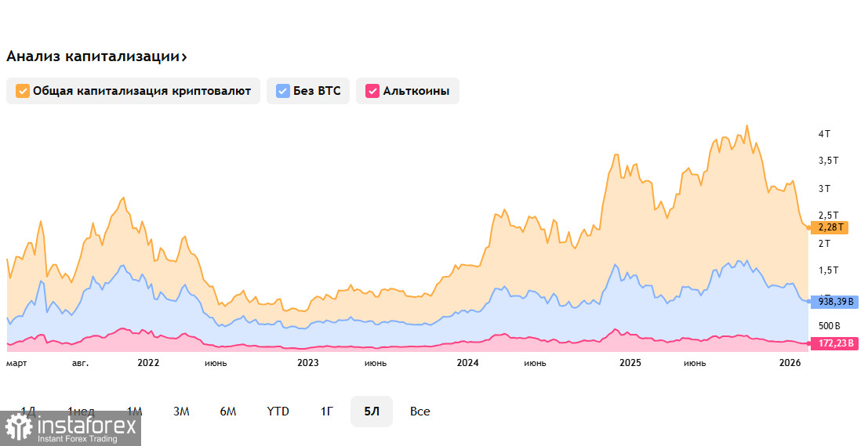Select the Все time range
868x446 pixels.
tap(419, 412)
